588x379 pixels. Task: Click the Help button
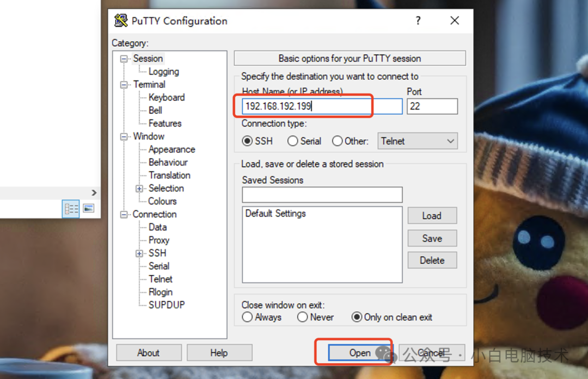click(x=219, y=353)
